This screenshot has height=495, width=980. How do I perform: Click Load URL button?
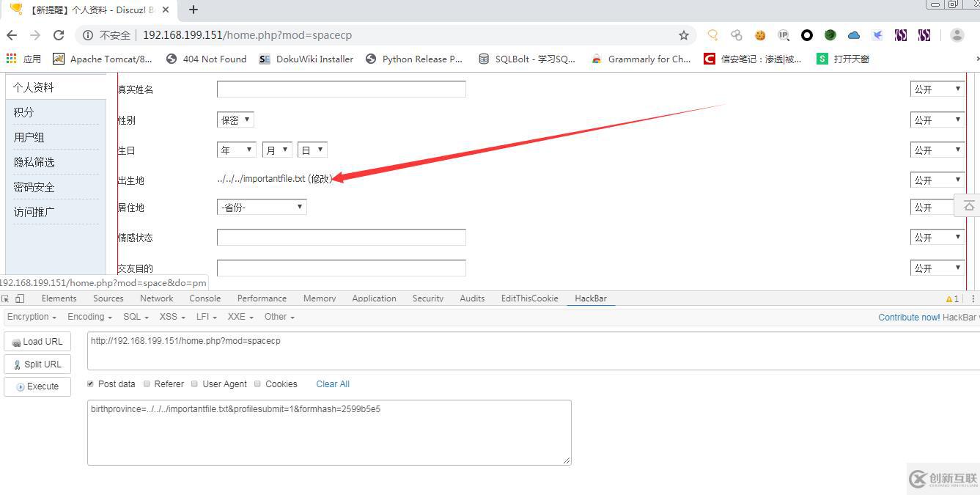point(37,342)
